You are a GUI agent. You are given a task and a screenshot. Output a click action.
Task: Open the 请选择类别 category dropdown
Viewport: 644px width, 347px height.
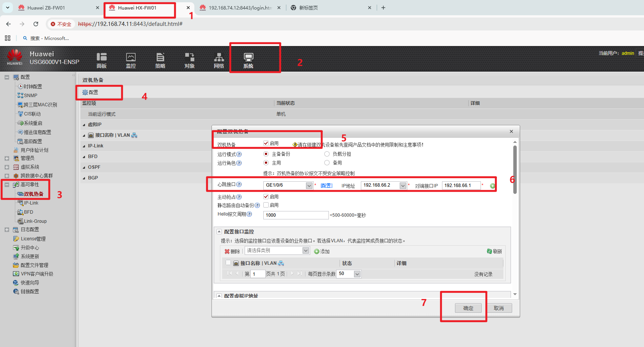tap(306, 250)
